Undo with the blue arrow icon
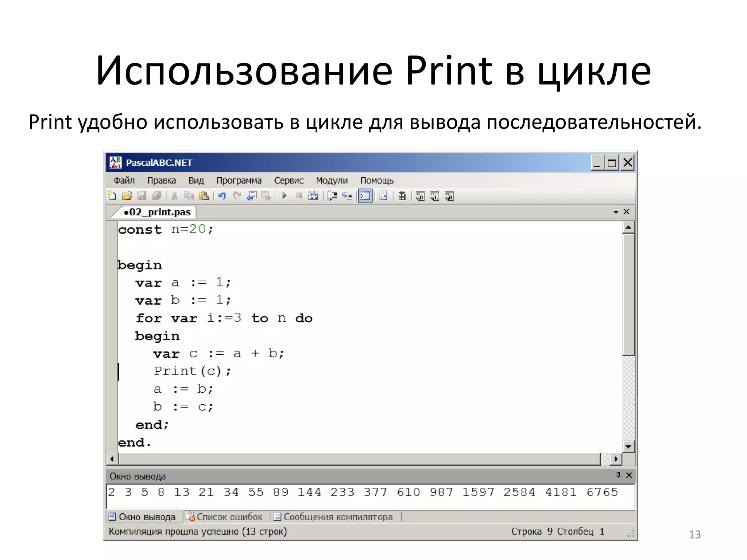The image size is (747, 560). (222, 196)
